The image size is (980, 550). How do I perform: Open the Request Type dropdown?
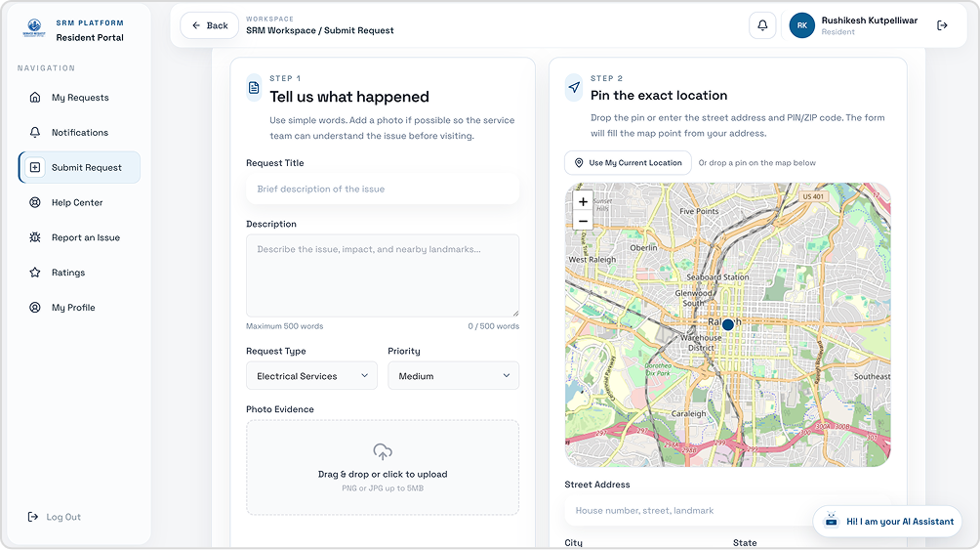(x=312, y=375)
